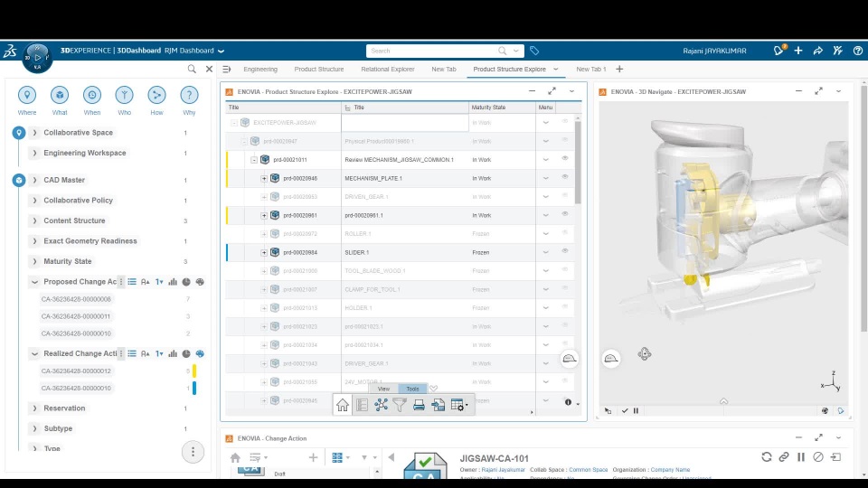The height and width of the screenshot is (488, 868).
Task: Show pie chart for Proposed Change Action
Action: point(186,282)
